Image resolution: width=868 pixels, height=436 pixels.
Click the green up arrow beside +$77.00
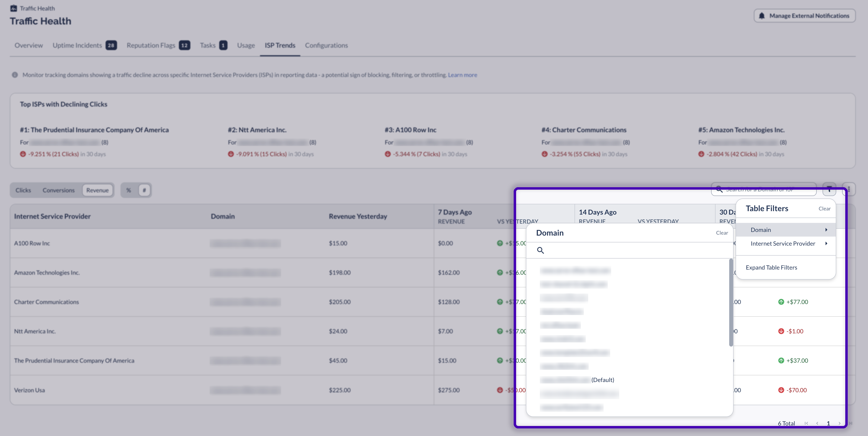[x=781, y=302]
